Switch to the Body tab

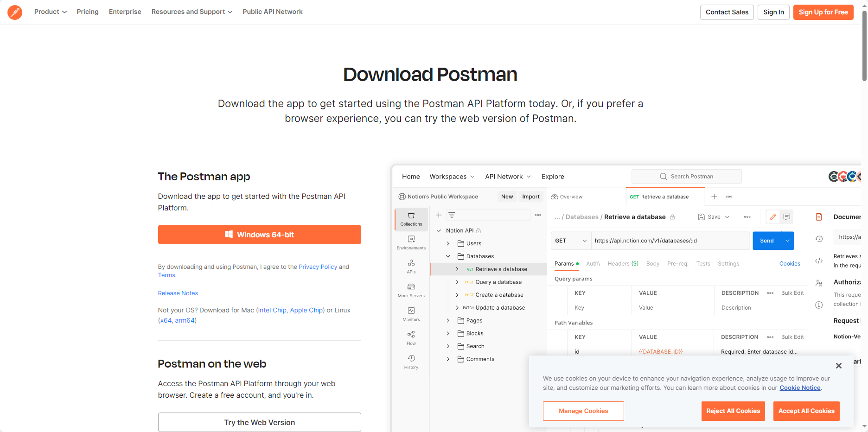tap(652, 264)
